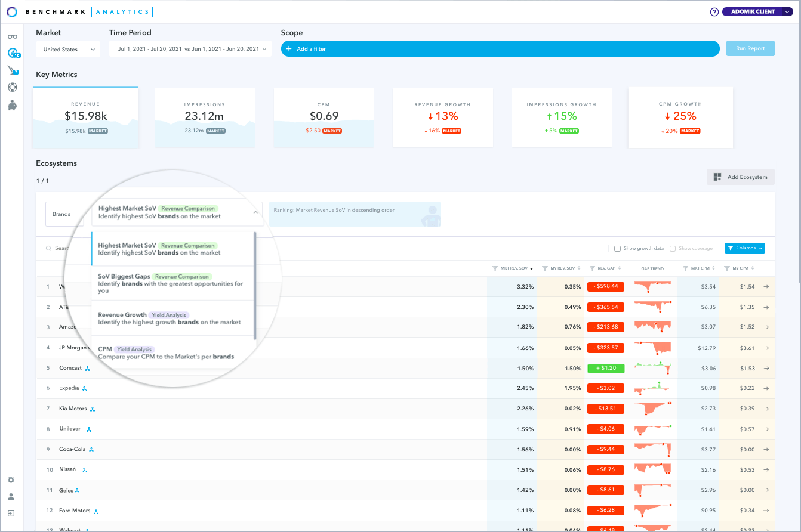Click the ecosystem icon next to Comcast
Image resolution: width=801 pixels, height=532 pixels.
coord(87,368)
